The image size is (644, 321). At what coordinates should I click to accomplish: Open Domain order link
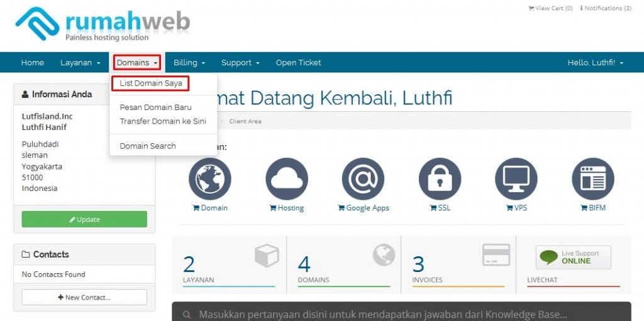210,208
